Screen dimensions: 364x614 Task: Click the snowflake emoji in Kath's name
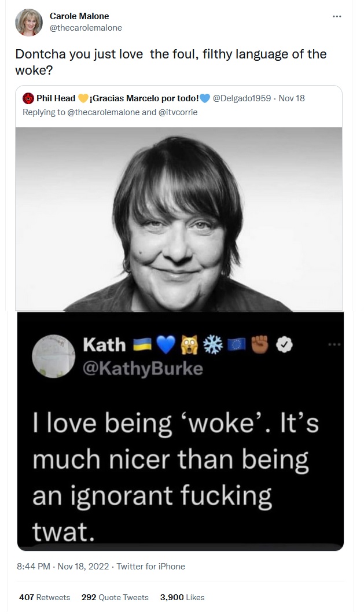pyautogui.click(x=215, y=345)
